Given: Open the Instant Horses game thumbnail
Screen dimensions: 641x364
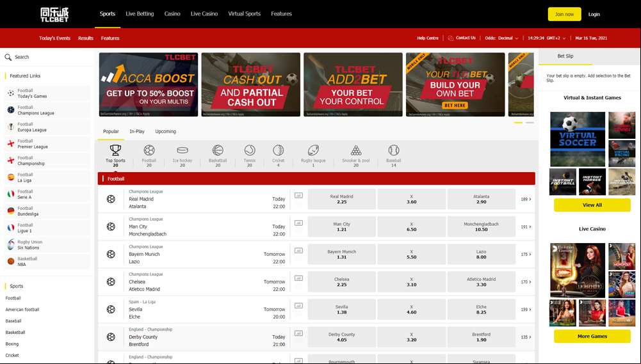Looking at the screenshot, I should [x=592, y=182].
